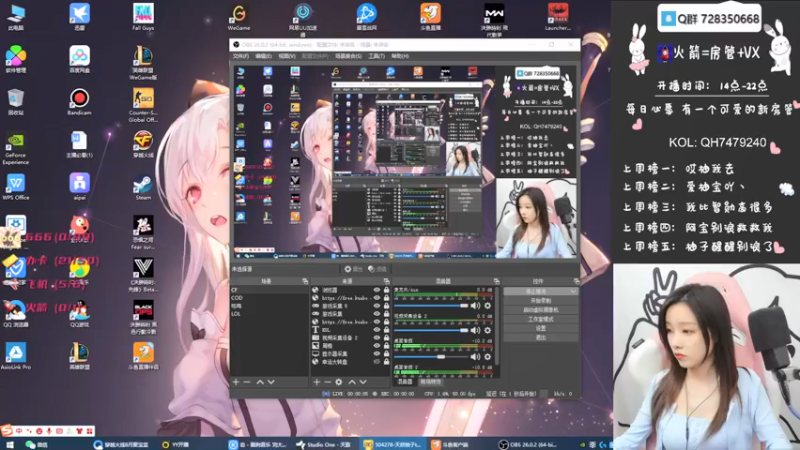Unlock the image source lock icon

(386, 345)
